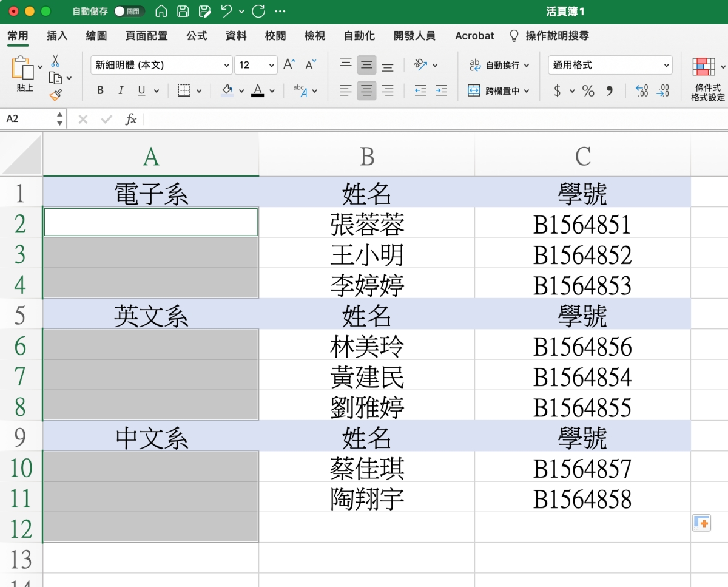728x587 pixels.
Task: Align text to top of cell
Action: (346, 64)
